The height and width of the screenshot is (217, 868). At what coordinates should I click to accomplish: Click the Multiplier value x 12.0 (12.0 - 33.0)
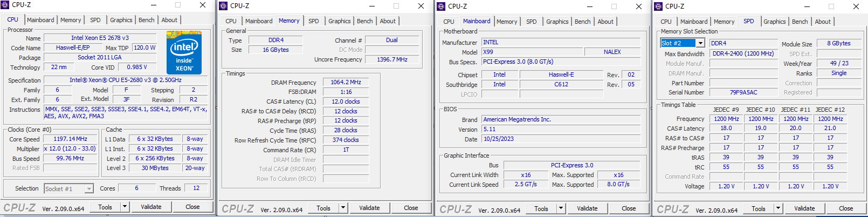(70, 148)
